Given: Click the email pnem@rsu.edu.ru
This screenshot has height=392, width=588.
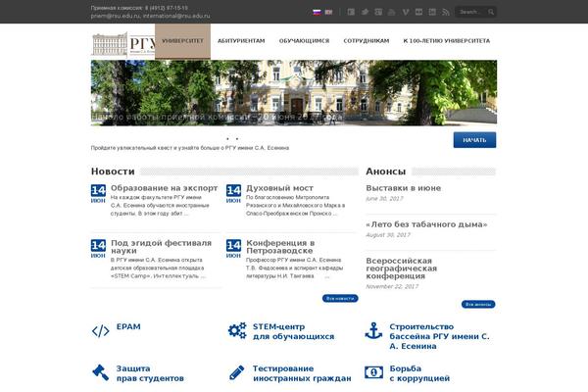Looking at the screenshot, I should pyautogui.click(x=115, y=16).
